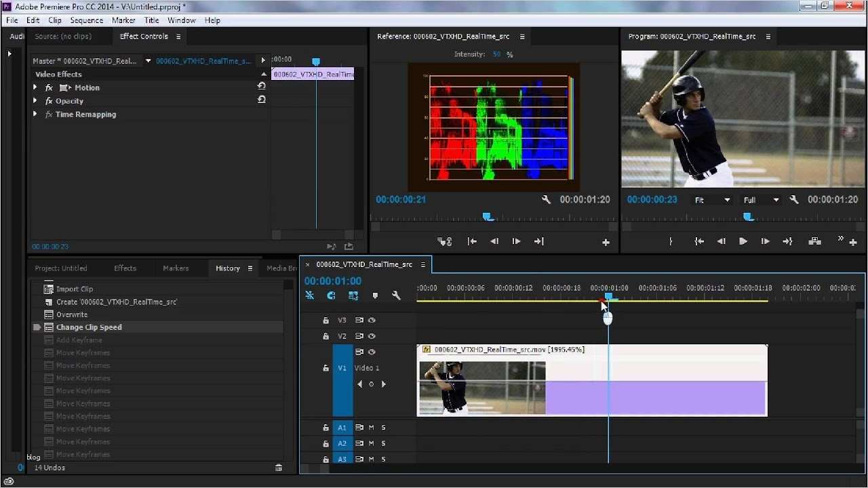Toggle lock on track V2

coord(325,336)
